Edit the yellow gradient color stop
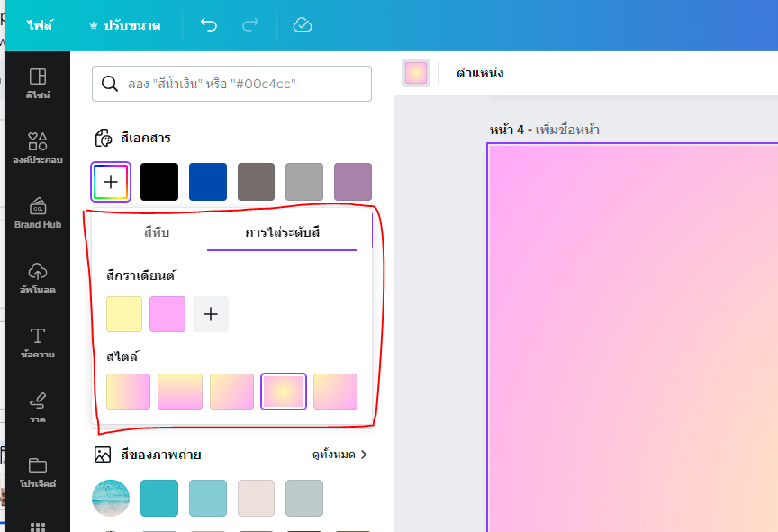This screenshot has height=532, width=778. point(124,314)
